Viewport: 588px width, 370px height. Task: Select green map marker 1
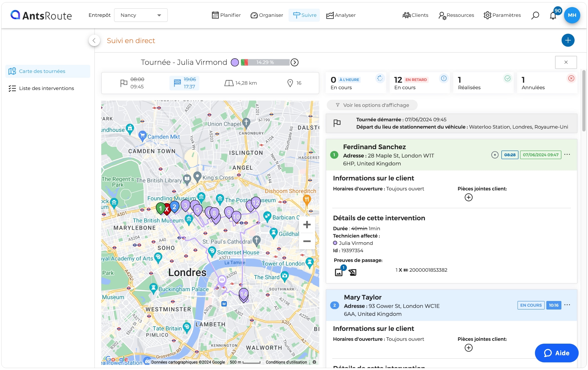coord(161,209)
